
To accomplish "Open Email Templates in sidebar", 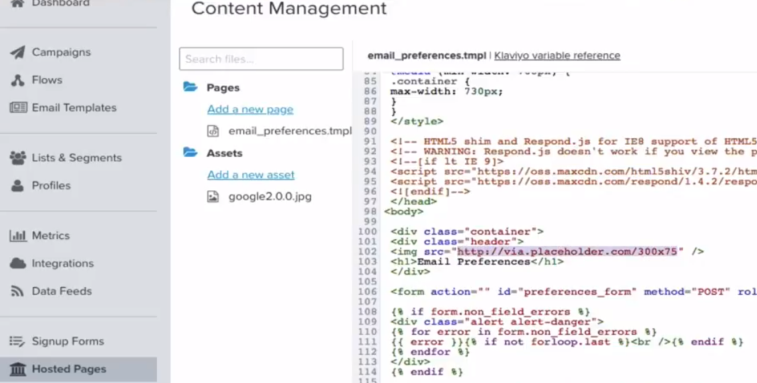I will pos(74,108).
